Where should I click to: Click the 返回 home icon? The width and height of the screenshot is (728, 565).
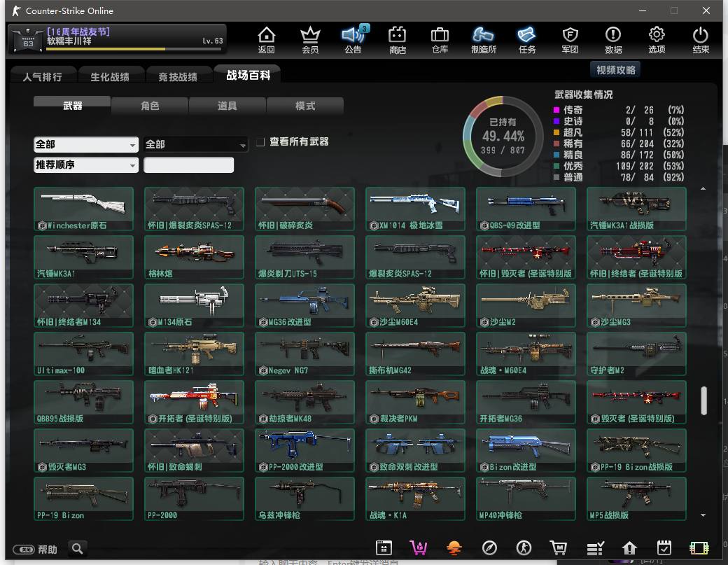pos(266,39)
